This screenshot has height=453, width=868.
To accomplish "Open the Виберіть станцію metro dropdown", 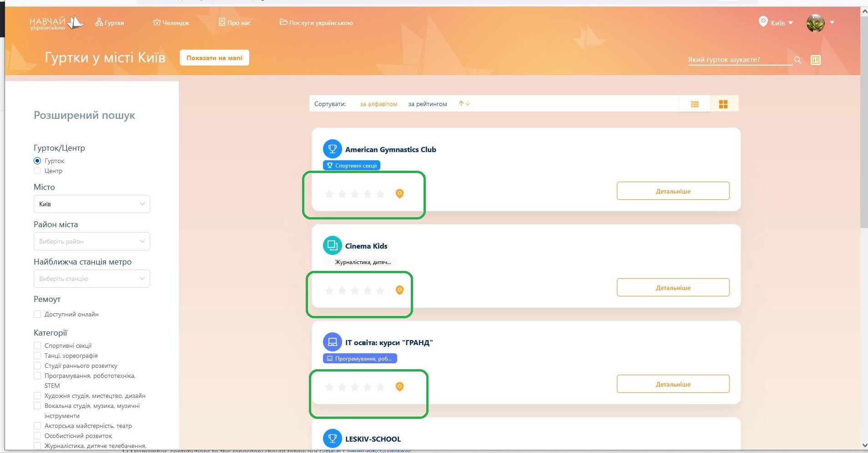I will pyautogui.click(x=92, y=279).
